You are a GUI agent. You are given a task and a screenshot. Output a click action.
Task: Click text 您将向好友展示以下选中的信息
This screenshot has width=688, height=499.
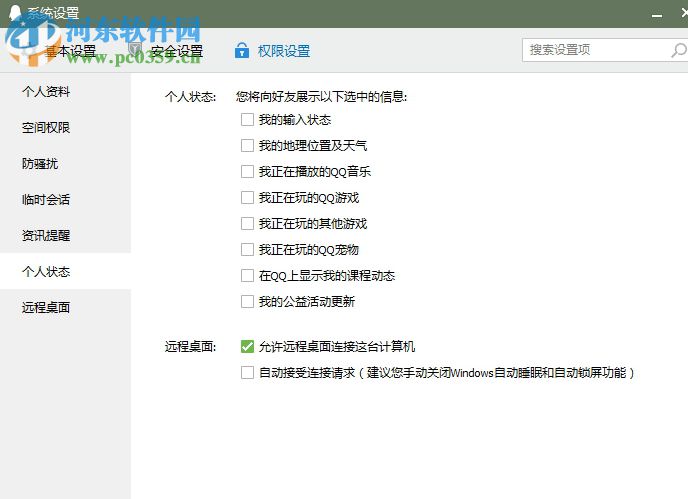coord(320,96)
